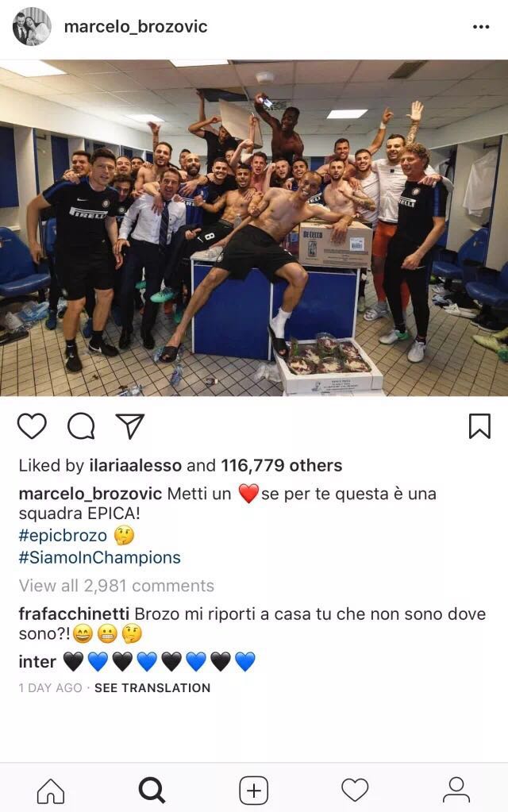This screenshot has height=812, width=508.
Task: Open comments via the speech bubble icon
Action: pyautogui.click(x=81, y=426)
